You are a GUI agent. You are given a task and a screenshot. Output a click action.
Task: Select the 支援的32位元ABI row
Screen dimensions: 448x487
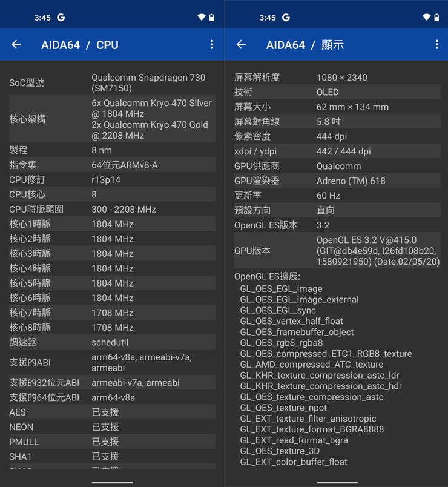pyautogui.click(x=112, y=383)
